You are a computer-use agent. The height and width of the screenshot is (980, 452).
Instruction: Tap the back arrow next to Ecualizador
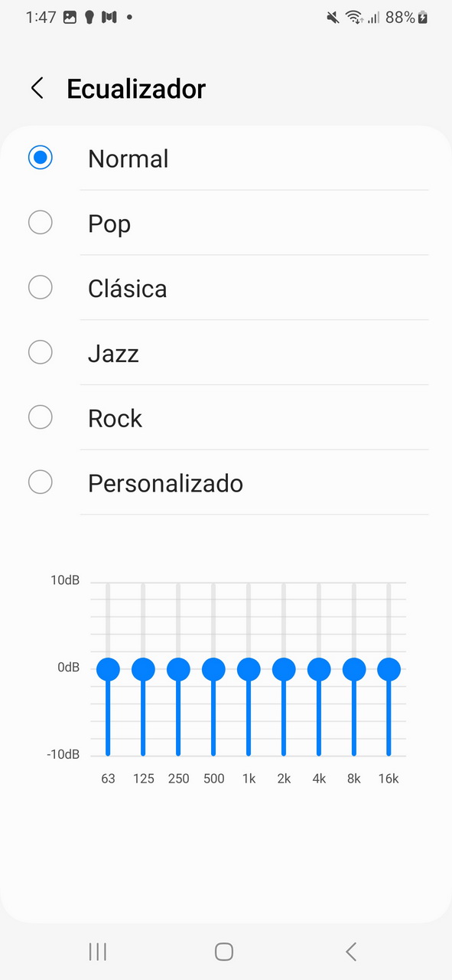coord(37,88)
